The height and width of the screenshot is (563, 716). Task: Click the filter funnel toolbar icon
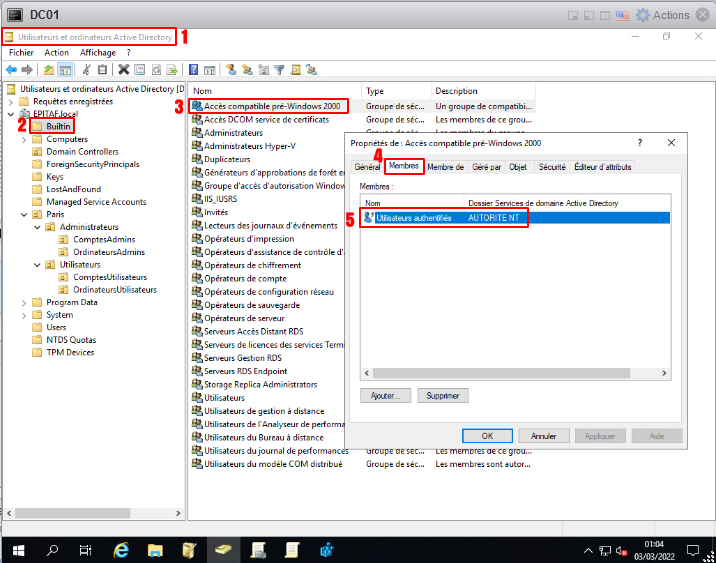[x=280, y=70]
